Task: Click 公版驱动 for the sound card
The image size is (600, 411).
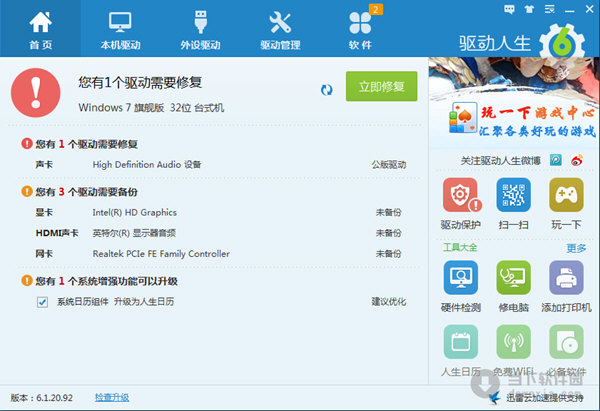Action: tap(389, 165)
